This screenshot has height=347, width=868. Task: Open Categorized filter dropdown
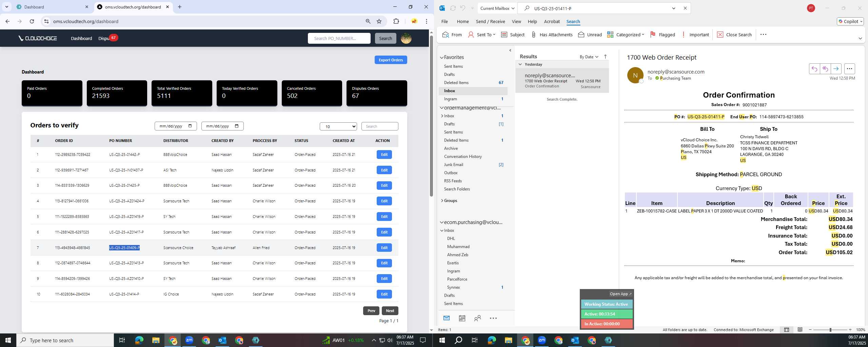[x=626, y=35]
